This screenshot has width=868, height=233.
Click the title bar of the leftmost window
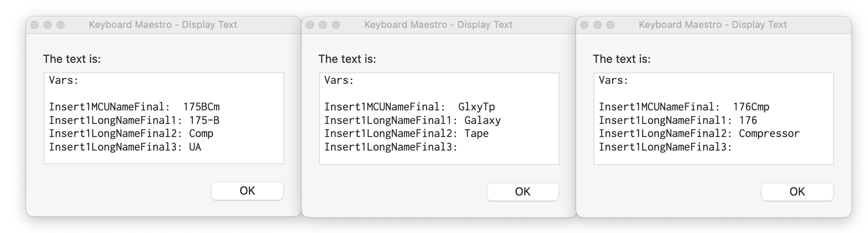pos(163,25)
